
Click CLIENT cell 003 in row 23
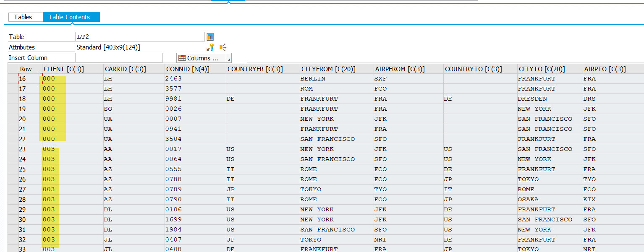coord(73,149)
